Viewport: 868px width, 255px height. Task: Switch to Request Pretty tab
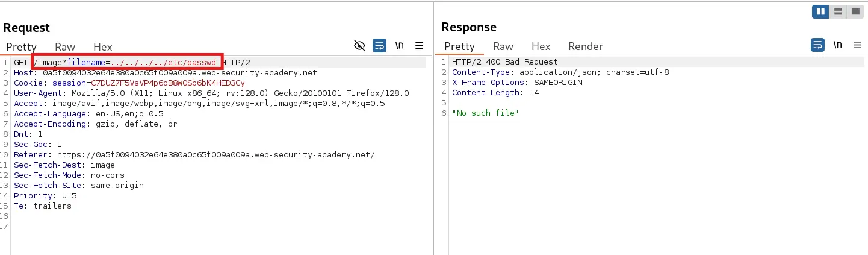coord(22,46)
